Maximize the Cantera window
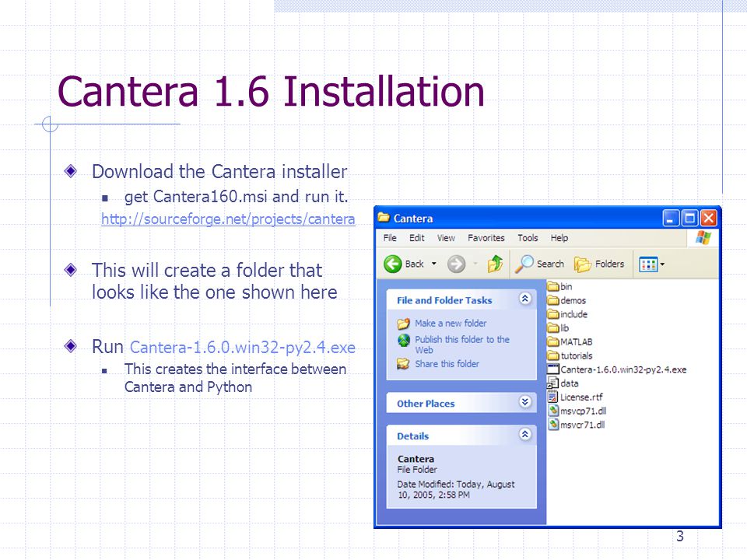747x560 pixels. (x=689, y=218)
